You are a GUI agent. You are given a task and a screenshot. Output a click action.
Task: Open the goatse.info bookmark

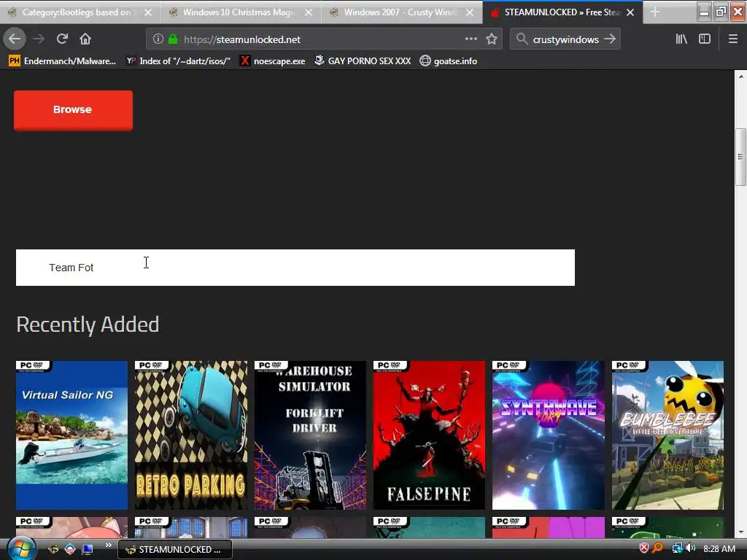[x=449, y=61]
